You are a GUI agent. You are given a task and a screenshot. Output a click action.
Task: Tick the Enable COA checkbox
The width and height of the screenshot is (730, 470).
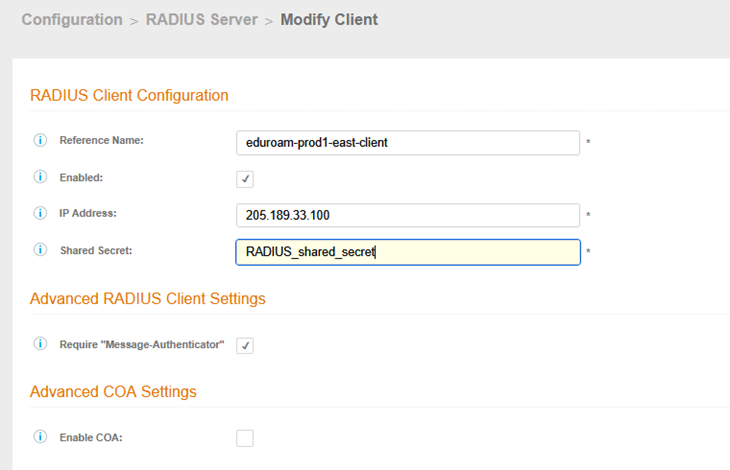(245, 438)
